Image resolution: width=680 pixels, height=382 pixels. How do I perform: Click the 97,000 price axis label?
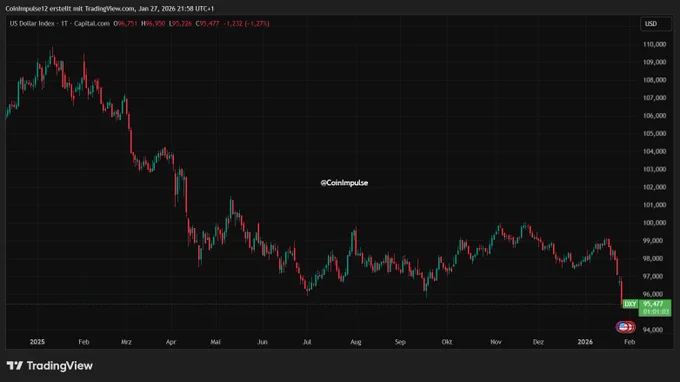(x=653, y=276)
